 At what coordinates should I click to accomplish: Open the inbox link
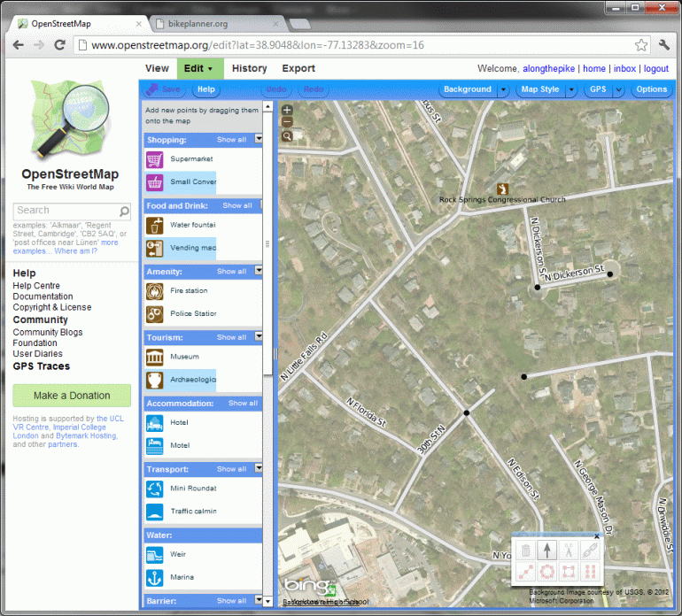(x=624, y=69)
